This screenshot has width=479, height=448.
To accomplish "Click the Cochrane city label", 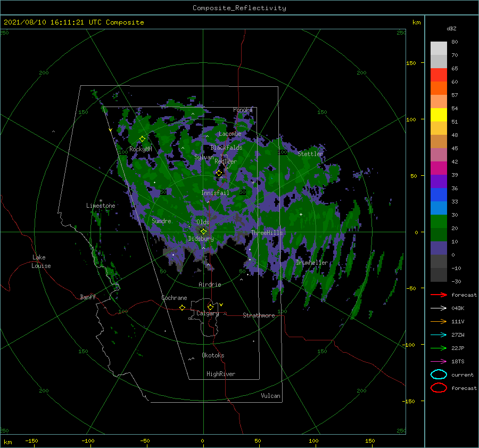I will [174, 298].
